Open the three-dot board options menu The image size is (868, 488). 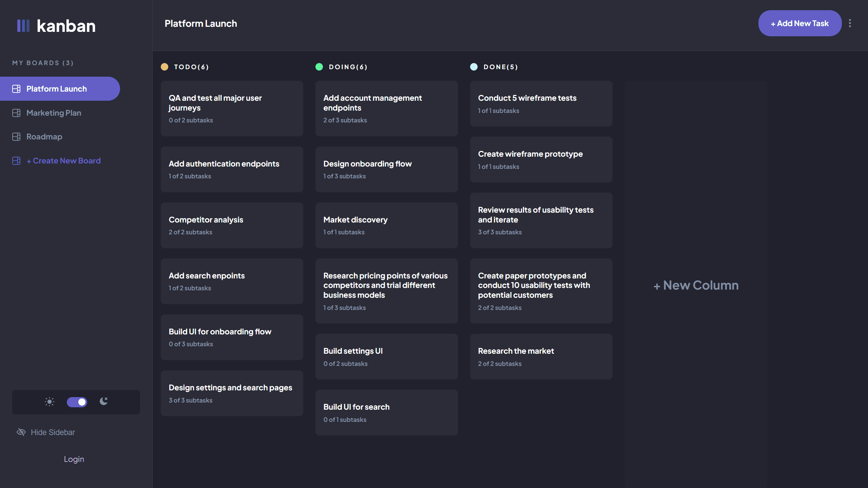(x=850, y=23)
